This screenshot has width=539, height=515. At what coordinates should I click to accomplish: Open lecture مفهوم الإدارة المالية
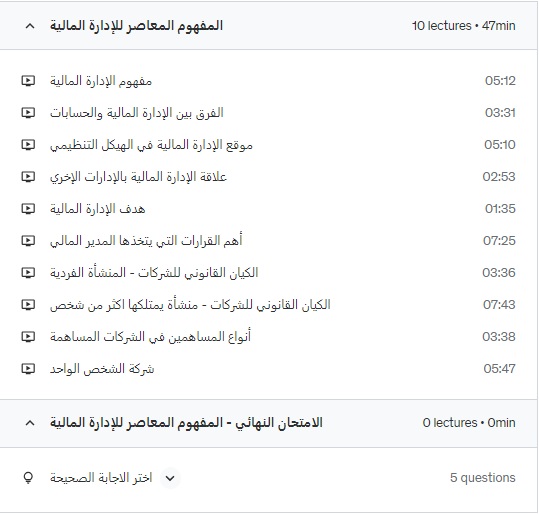(101, 81)
